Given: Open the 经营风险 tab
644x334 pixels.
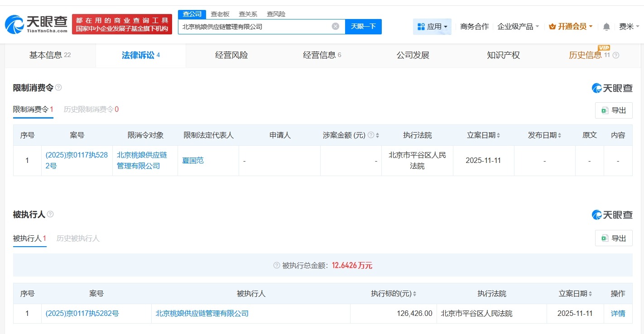Looking at the screenshot, I should point(231,55).
